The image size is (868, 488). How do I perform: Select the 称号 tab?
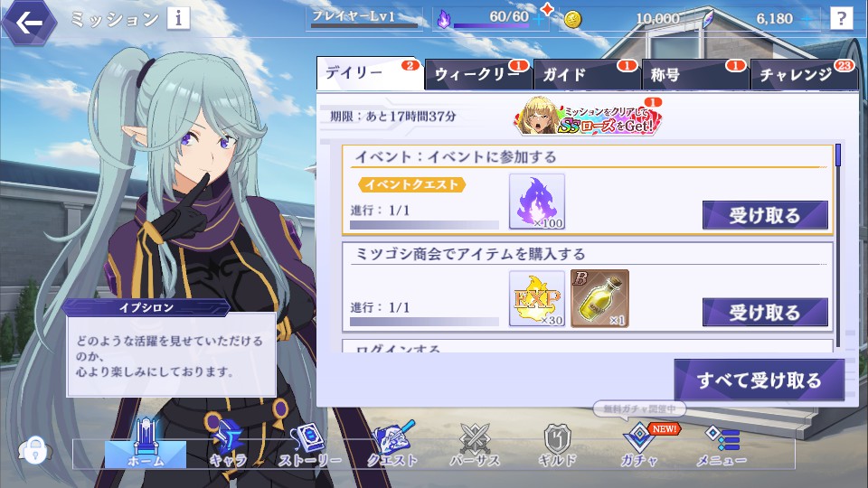pos(696,74)
